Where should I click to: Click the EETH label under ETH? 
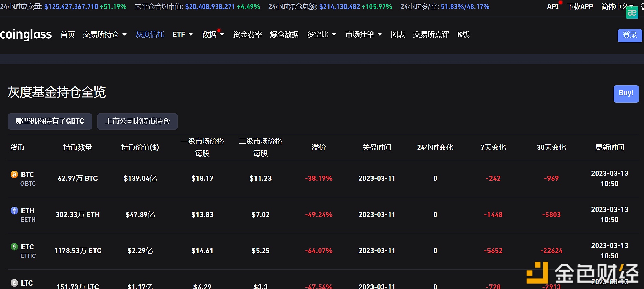pyautogui.click(x=28, y=220)
